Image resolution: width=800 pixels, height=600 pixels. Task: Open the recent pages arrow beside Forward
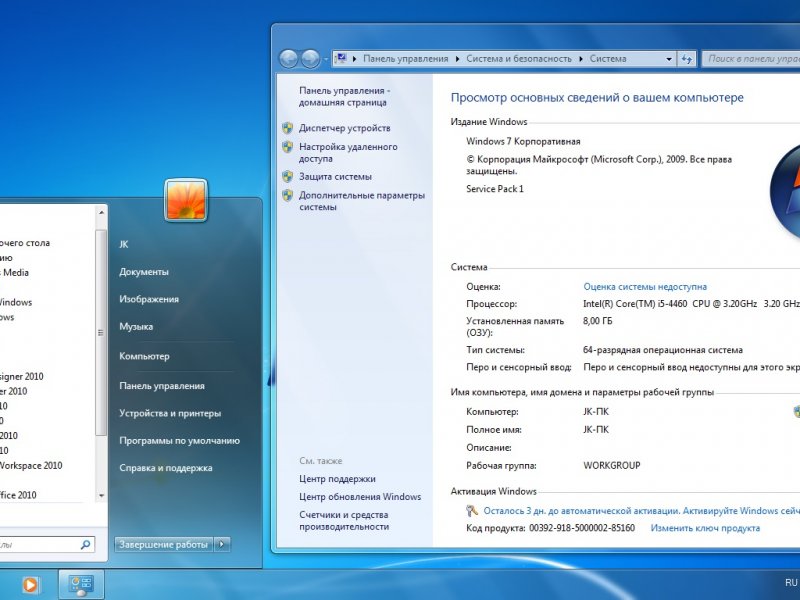point(326,60)
